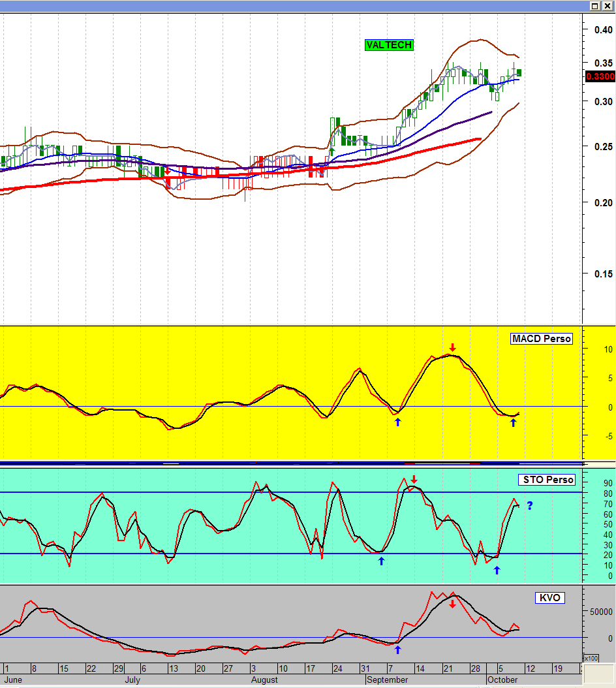Click the x100 scale multiplier box
The image size is (616, 688).
591,658
